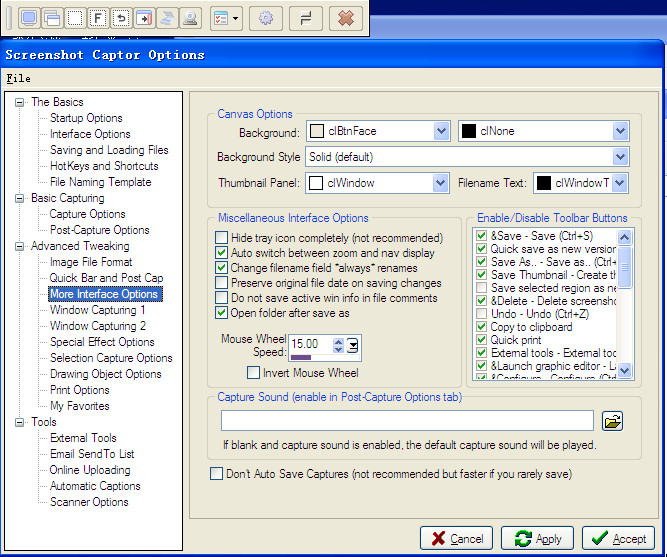
Task: Click the scrolling window capture icon
Action: [144, 18]
